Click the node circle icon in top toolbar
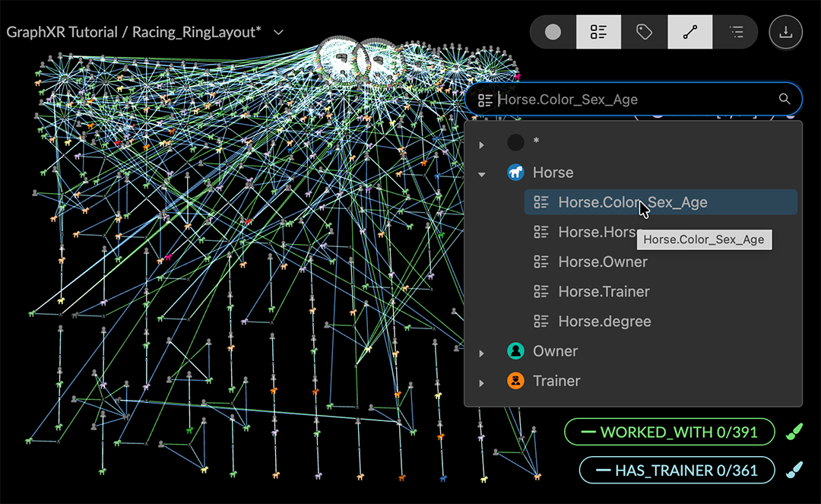 [x=553, y=32]
